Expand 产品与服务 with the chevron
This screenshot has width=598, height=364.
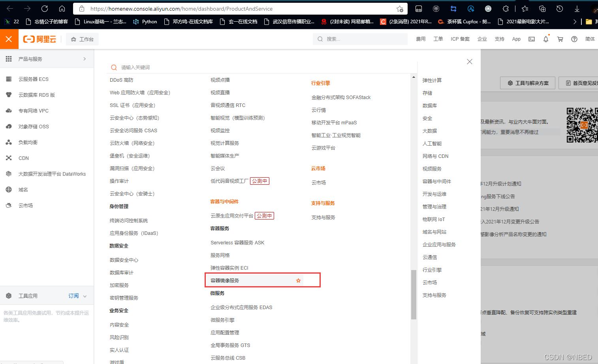pos(85,59)
